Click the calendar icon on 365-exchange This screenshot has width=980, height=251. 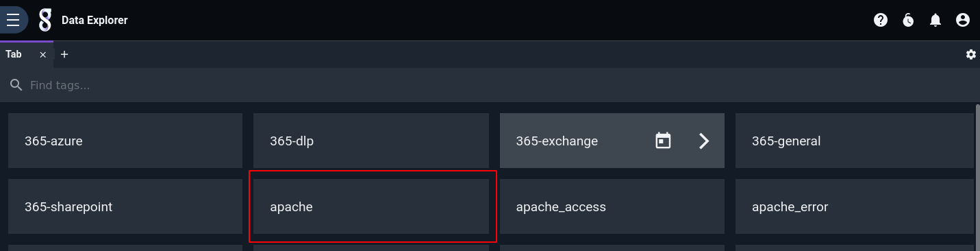tap(663, 141)
